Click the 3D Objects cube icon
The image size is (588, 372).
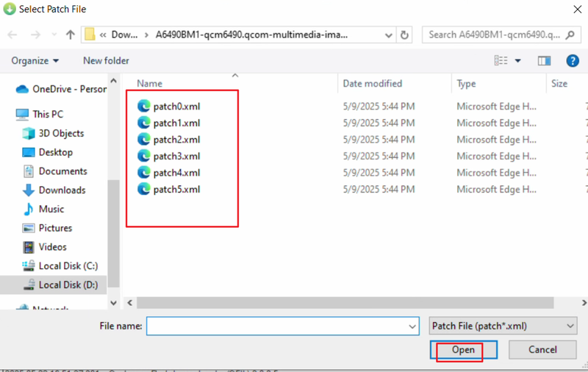(x=28, y=134)
